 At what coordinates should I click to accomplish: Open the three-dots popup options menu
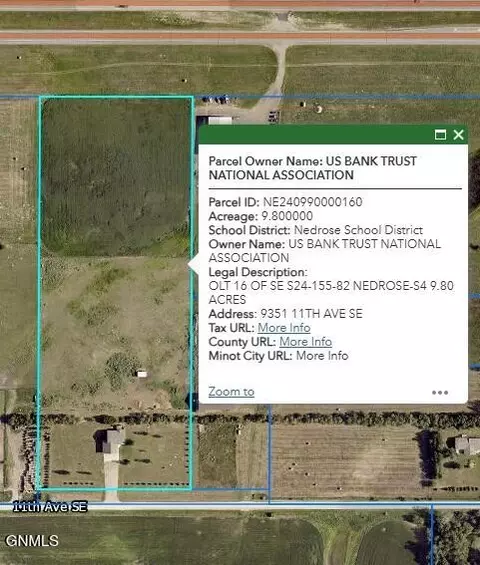pyautogui.click(x=440, y=392)
